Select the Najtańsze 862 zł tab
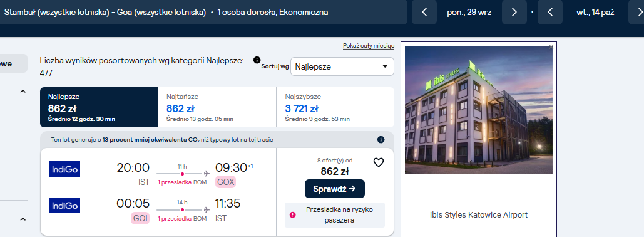Image resolution: width=644 pixels, height=237 pixels. pyautogui.click(x=217, y=107)
